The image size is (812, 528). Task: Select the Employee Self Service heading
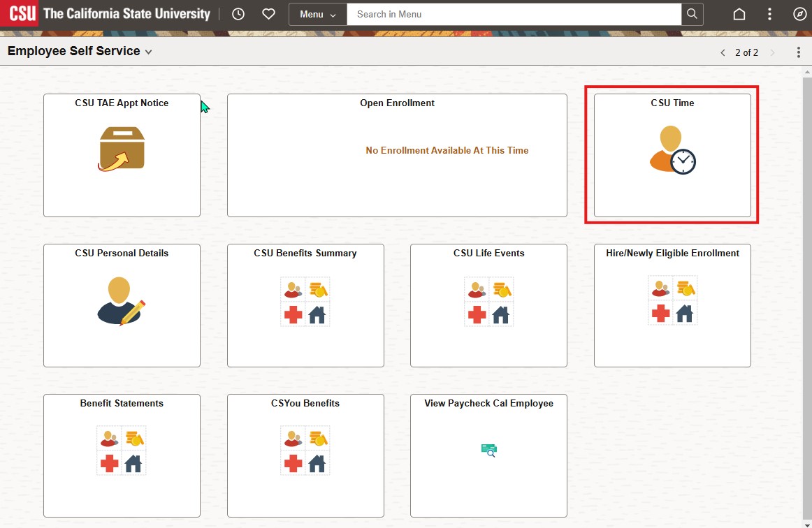(71, 51)
